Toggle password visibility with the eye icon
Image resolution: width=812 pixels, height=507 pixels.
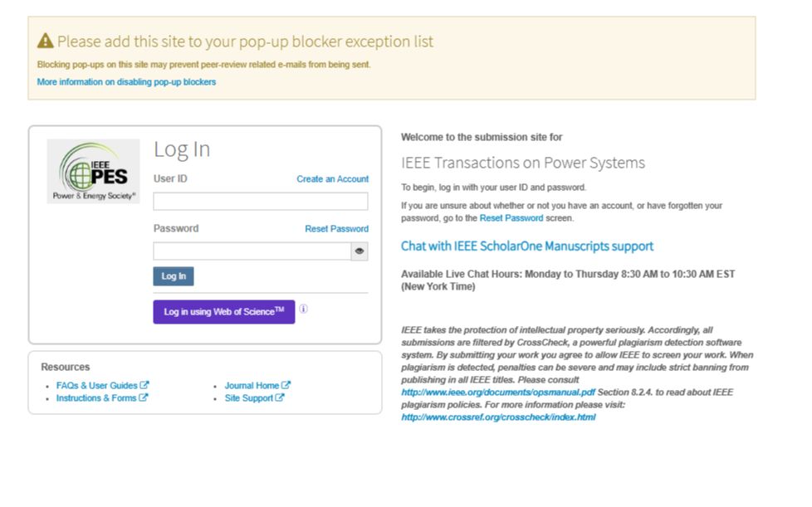360,250
